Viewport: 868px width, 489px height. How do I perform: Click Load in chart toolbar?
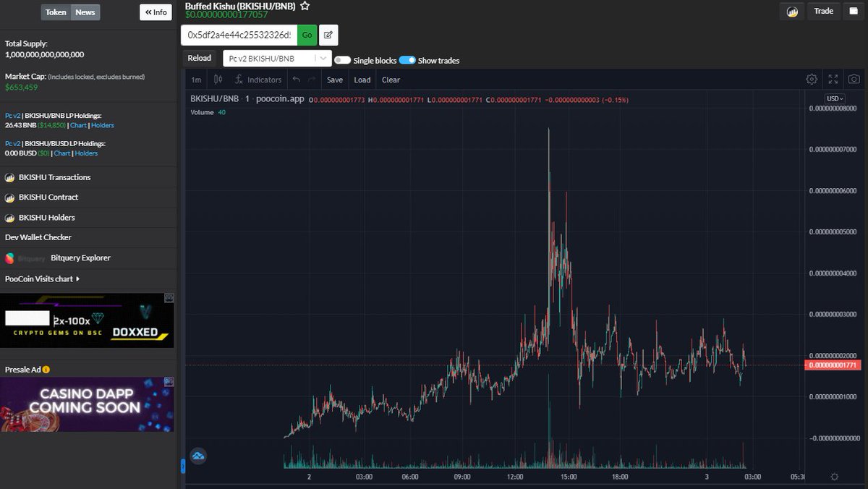pyautogui.click(x=362, y=80)
